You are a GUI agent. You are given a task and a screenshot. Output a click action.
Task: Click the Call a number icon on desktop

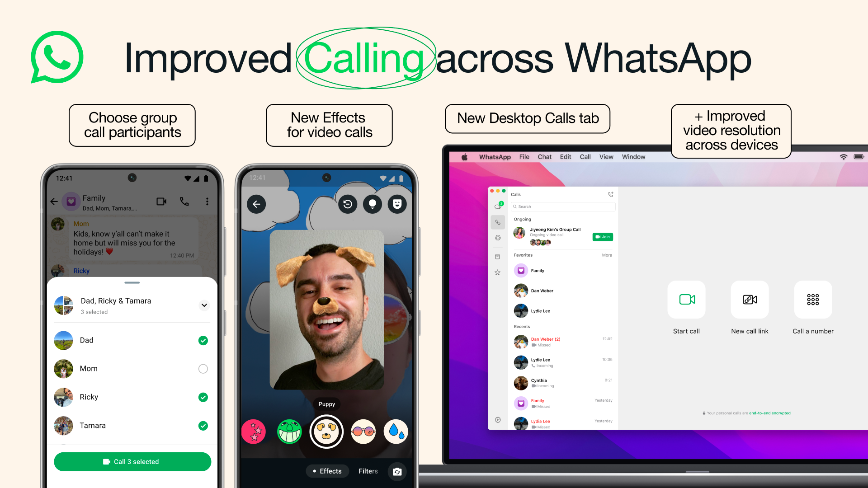[x=812, y=300]
